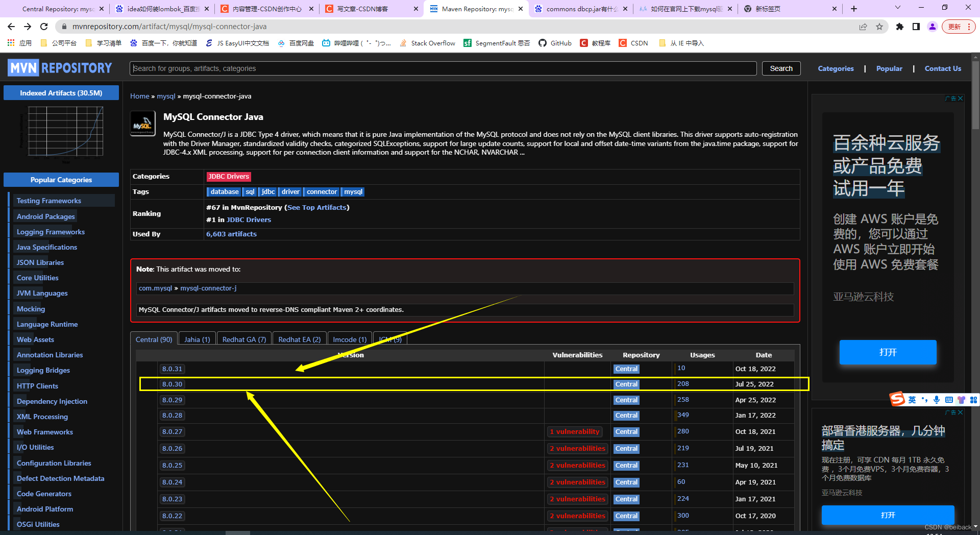Select the Redhat GA (7) repository tab

click(x=244, y=339)
